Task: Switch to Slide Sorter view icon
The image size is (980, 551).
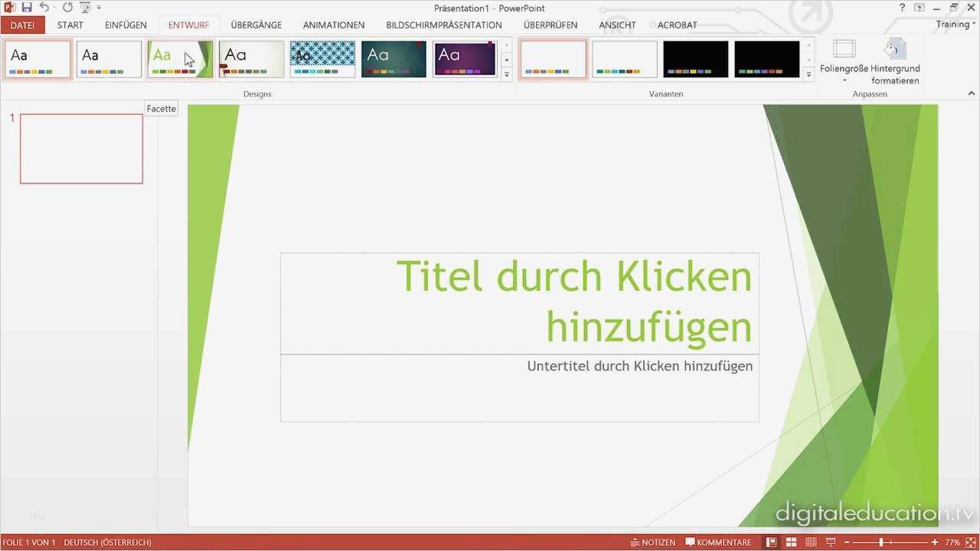Action: click(x=792, y=543)
